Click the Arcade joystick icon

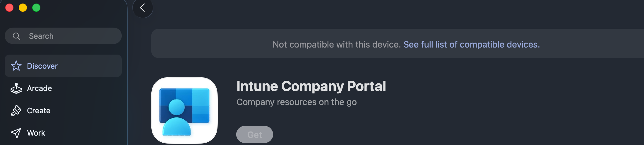(x=16, y=88)
